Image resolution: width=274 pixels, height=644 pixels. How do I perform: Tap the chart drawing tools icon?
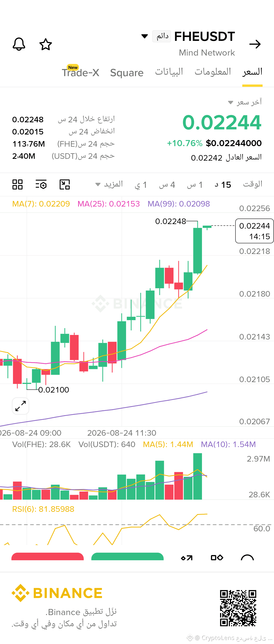pyautogui.click(x=65, y=184)
